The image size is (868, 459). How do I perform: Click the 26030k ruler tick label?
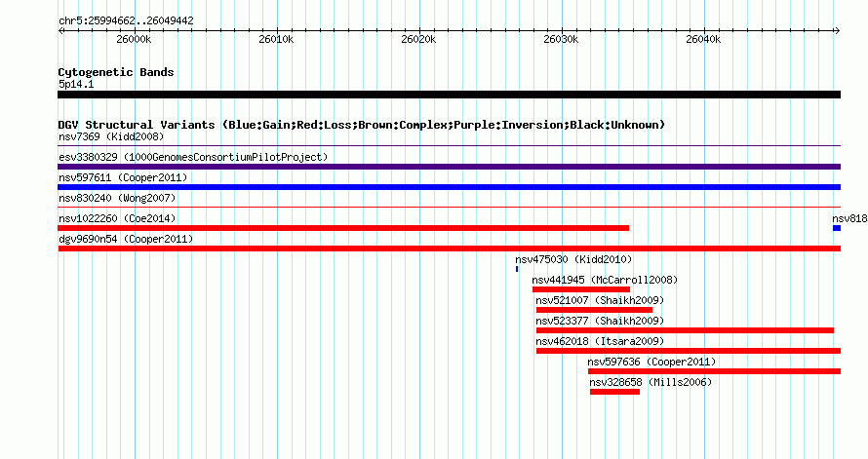click(561, 39)
